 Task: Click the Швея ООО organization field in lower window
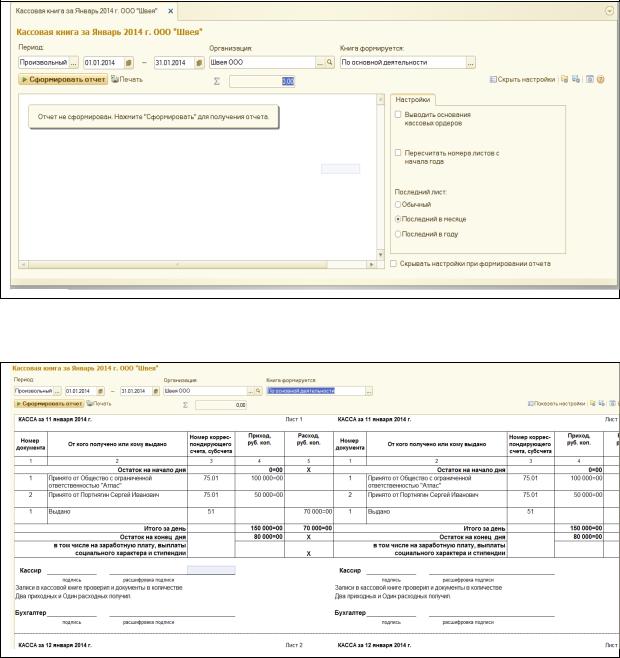pos(206,391)
